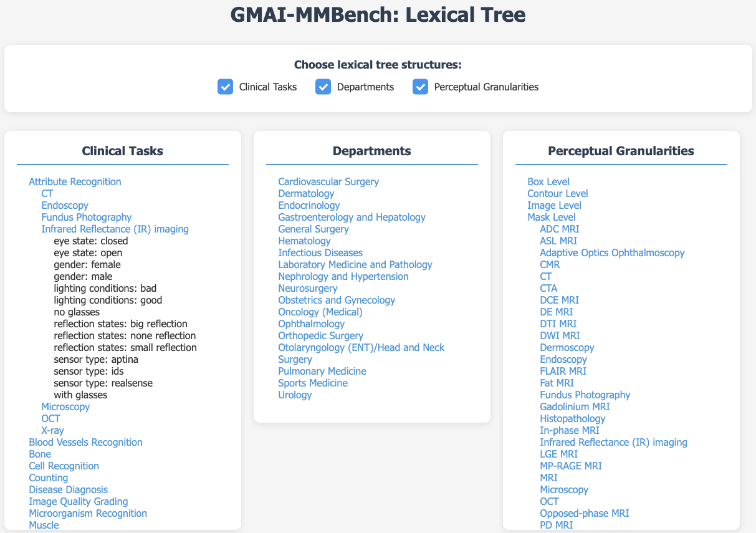Disable the Clinical Tasks checkbox
Viewport: 756px width, 533px height.
(225, 87)
